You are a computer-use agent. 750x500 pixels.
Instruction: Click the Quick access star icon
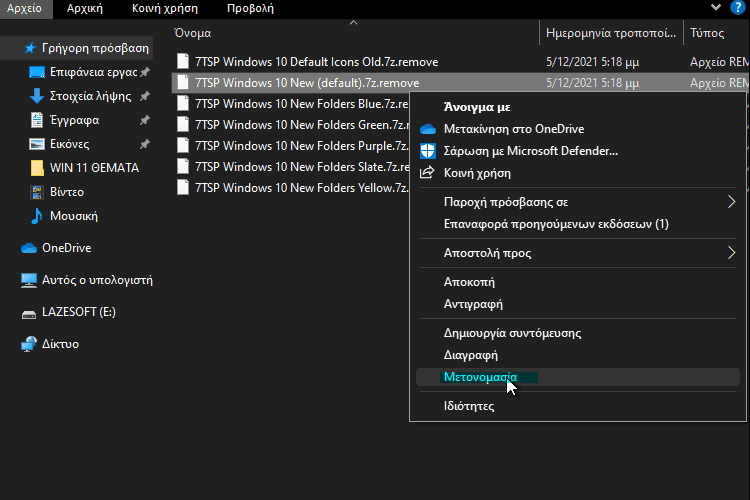tap(30, 48)
